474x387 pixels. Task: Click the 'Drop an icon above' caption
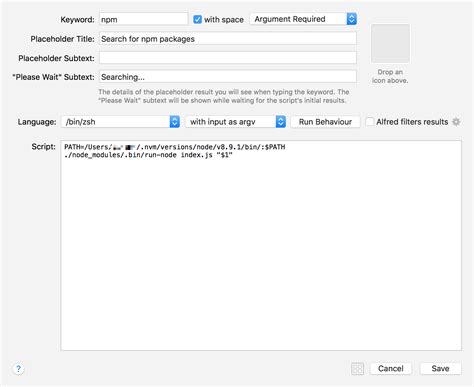(x=390, y=76)
